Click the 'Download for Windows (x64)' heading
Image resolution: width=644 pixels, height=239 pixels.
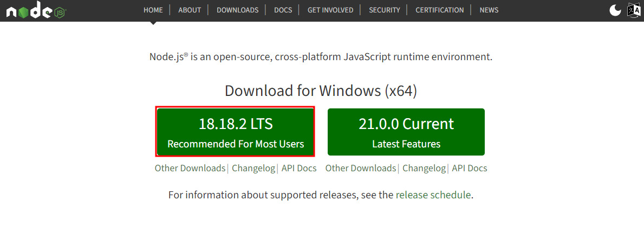click(321, 91)
